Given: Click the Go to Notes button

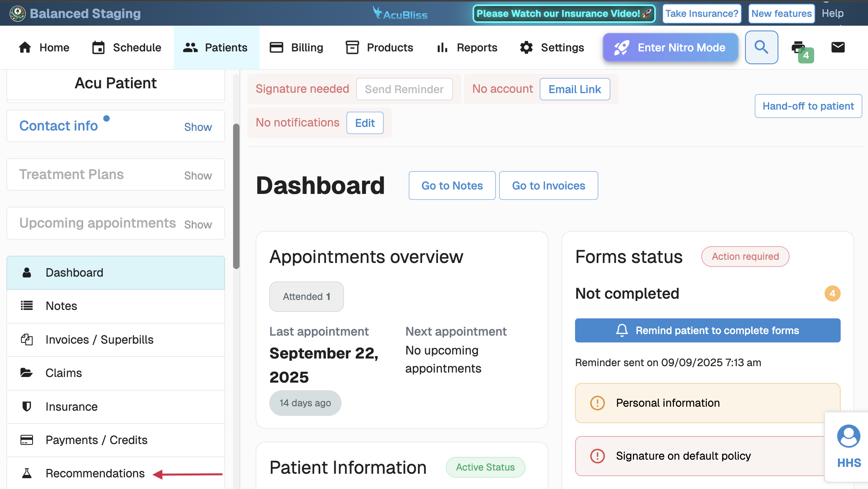Looking at the screenshot, I should 452,185.
